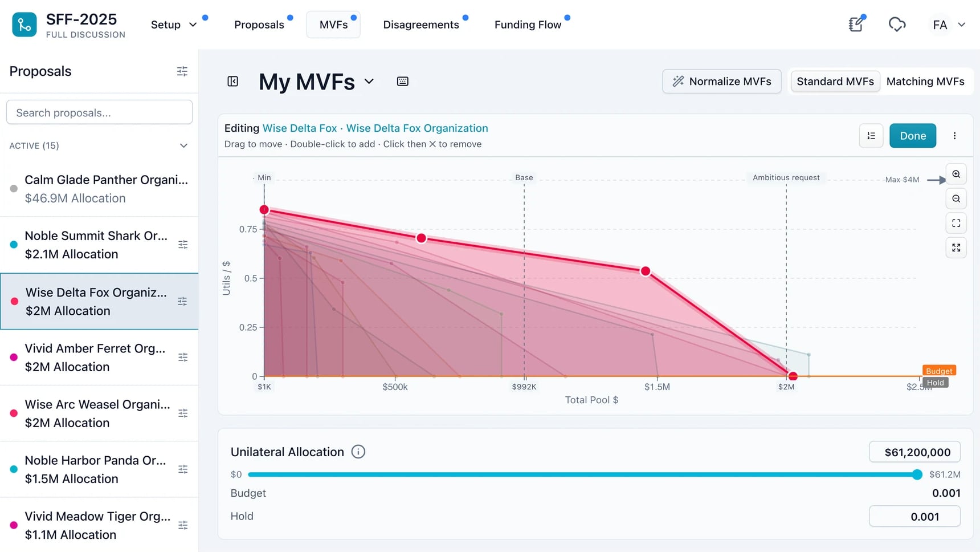
Task: Select the MVFs tab
Action: 333,25
